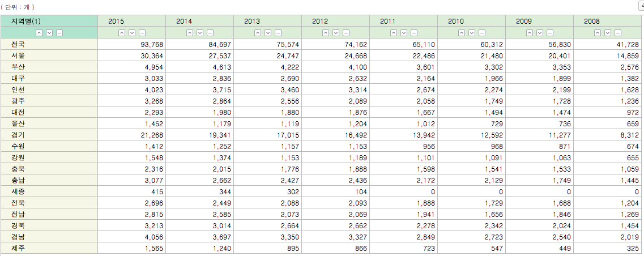Click the down-arrow icon under 지역별(1)
The image size is (644, 256).
[49, 33]
